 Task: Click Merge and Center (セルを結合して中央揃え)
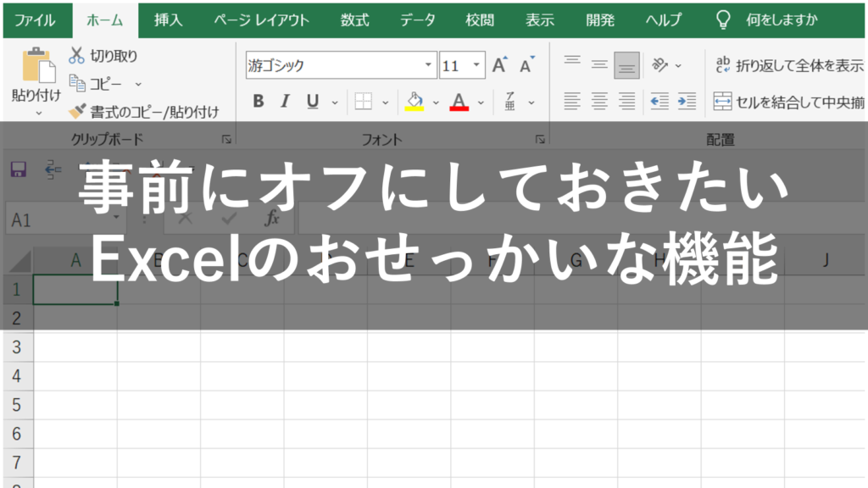point(789,102)
